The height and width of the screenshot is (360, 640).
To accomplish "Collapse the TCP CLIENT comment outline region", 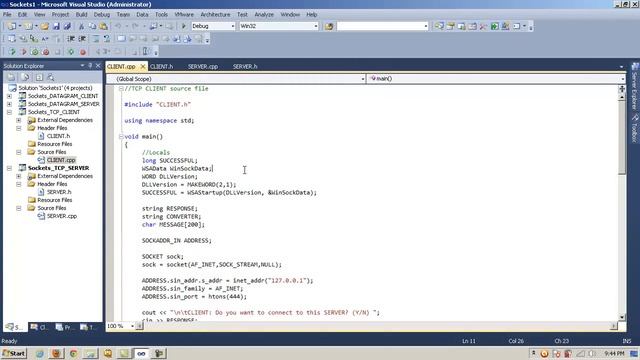I will point(121,89).
